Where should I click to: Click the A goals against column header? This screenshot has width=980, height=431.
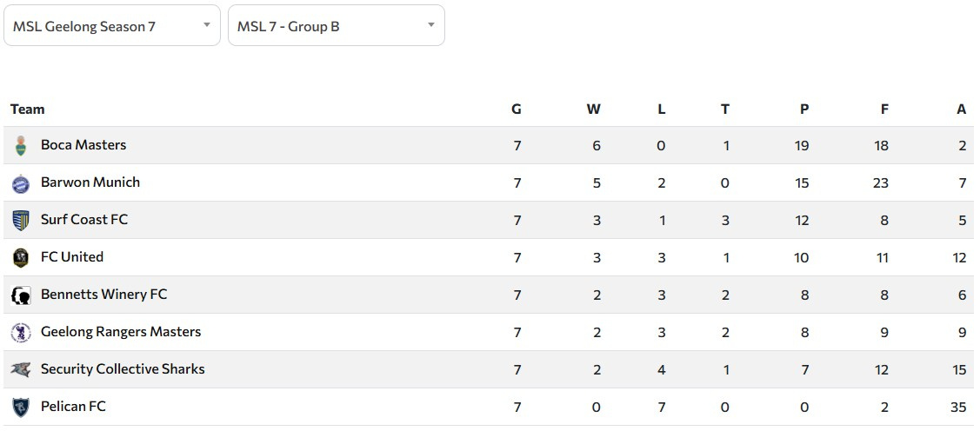[961, 109]
